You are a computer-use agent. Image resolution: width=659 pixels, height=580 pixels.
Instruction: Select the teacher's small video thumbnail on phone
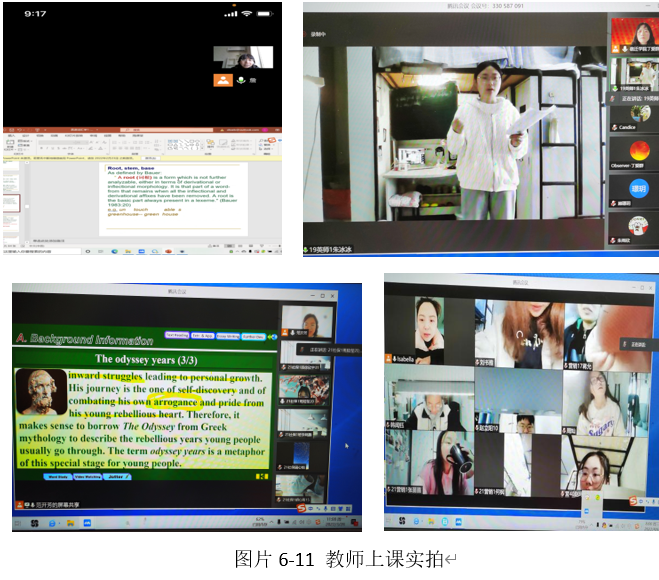243,57
